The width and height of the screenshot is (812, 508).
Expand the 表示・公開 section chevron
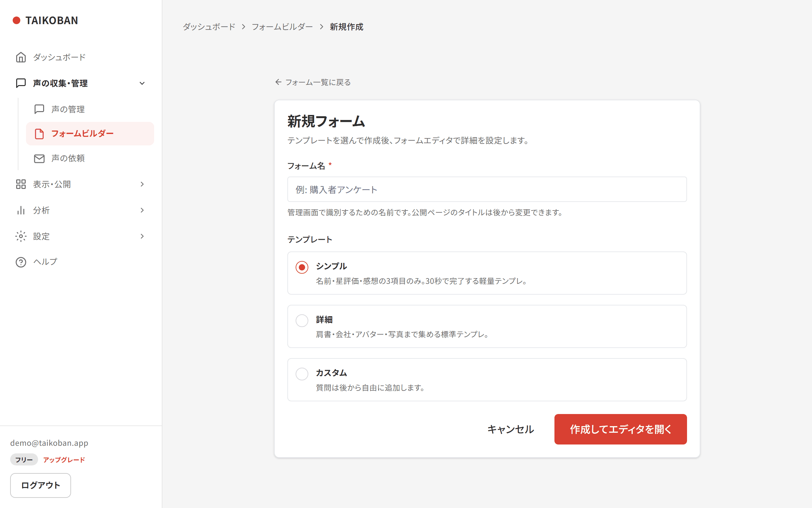tap(142, 184)
